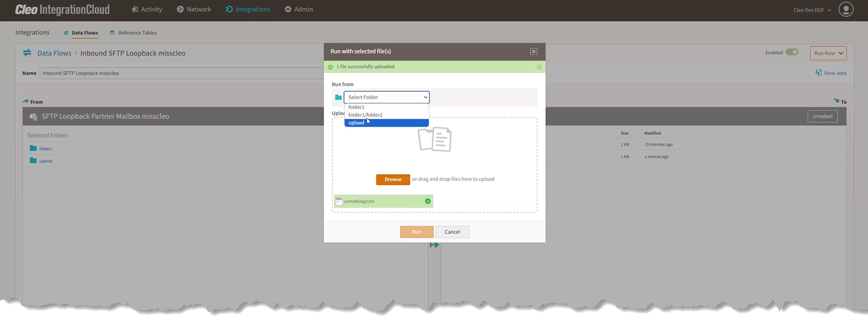868x316 pixels.
Task: Click the Browse button
Action: coord(393,179)
